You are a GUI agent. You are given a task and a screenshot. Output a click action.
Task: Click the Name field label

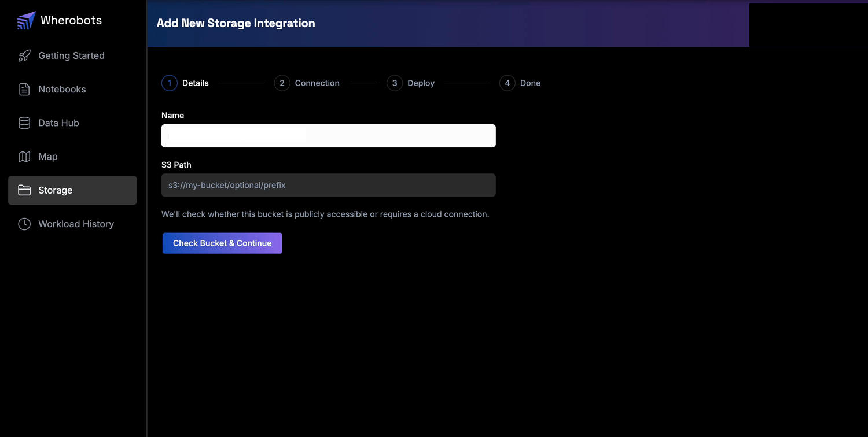172,116
